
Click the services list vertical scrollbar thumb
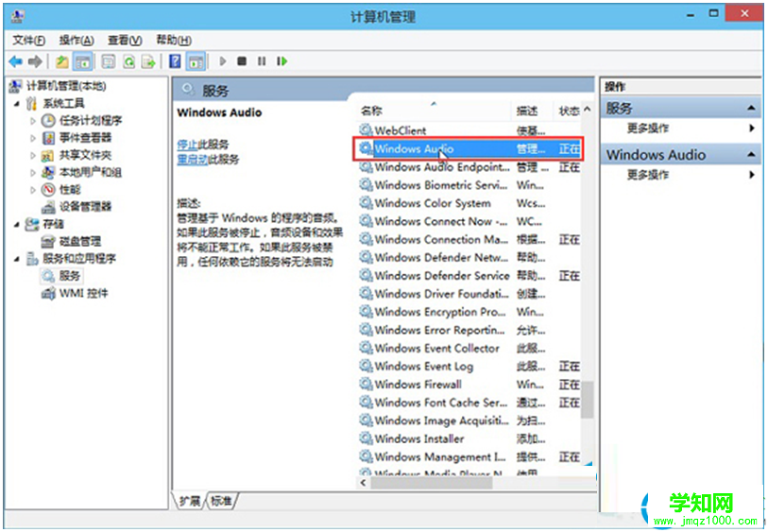(x=588, y=400)
